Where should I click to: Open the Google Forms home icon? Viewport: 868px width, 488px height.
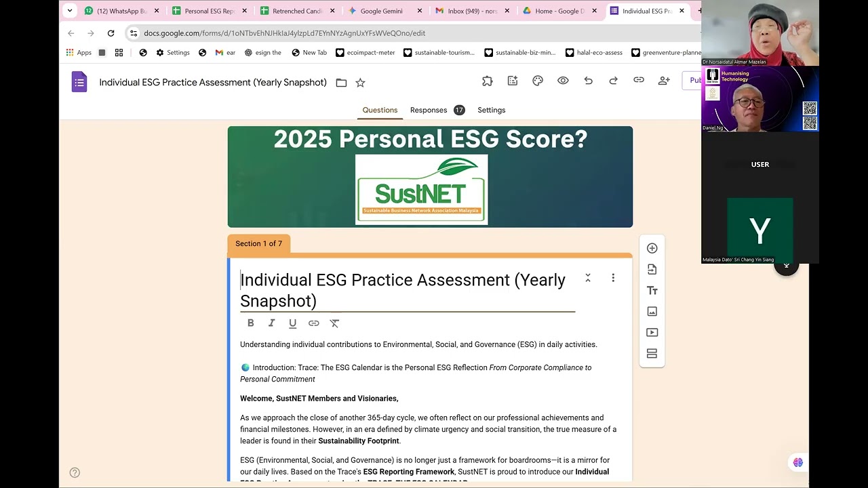pos(79,82)
